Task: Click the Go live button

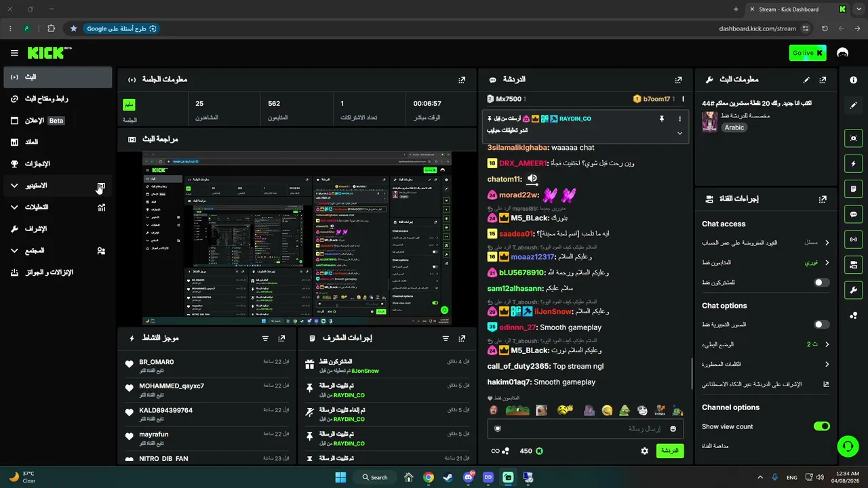Action: click(x=808, y=53)
